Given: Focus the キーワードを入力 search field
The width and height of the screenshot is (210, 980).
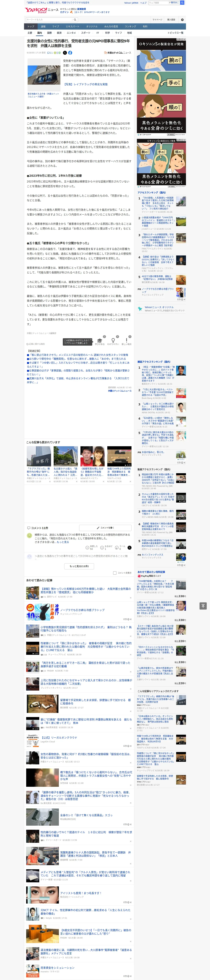Looking at the screenshot, I should coord(49,20).
